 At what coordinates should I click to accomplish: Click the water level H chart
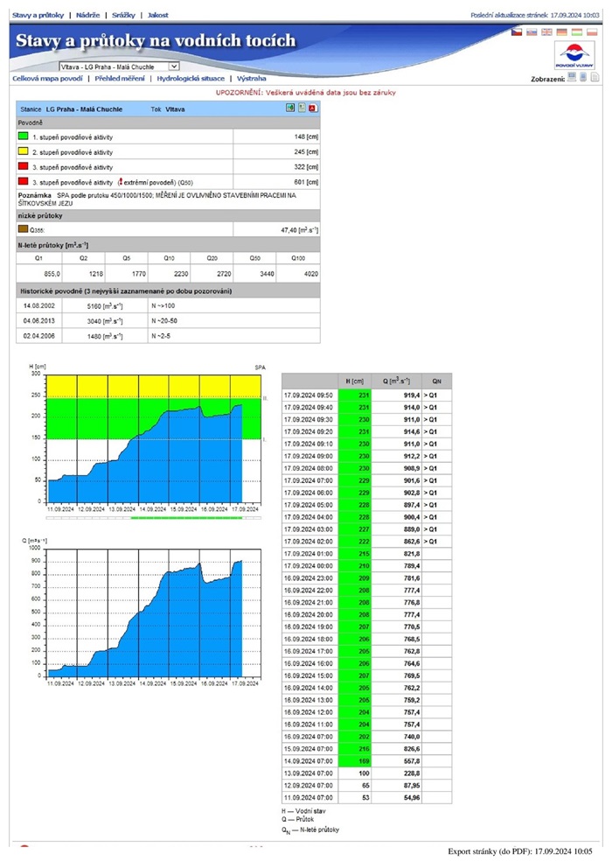point(154,438)
